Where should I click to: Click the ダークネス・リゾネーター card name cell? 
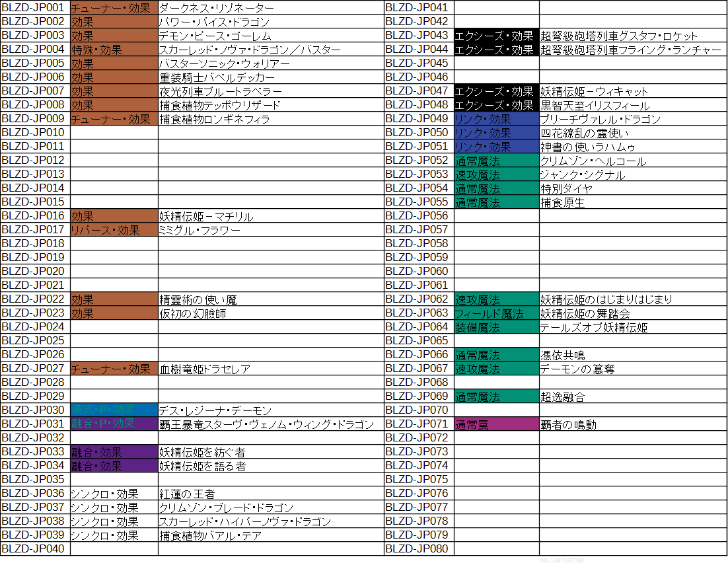(x=271, y=8)
